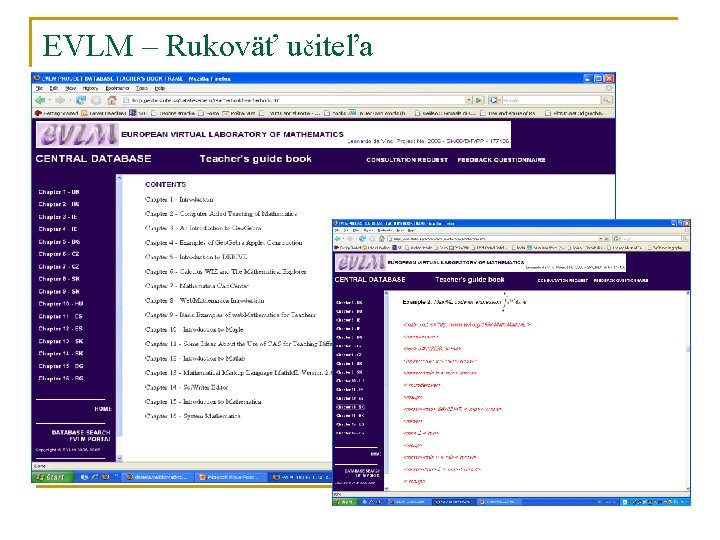Image resolution: width=720 pixels, height=540 pixels.
Task: Click the down arrow of the large window's content scrollbar
Action: [119, 458]
